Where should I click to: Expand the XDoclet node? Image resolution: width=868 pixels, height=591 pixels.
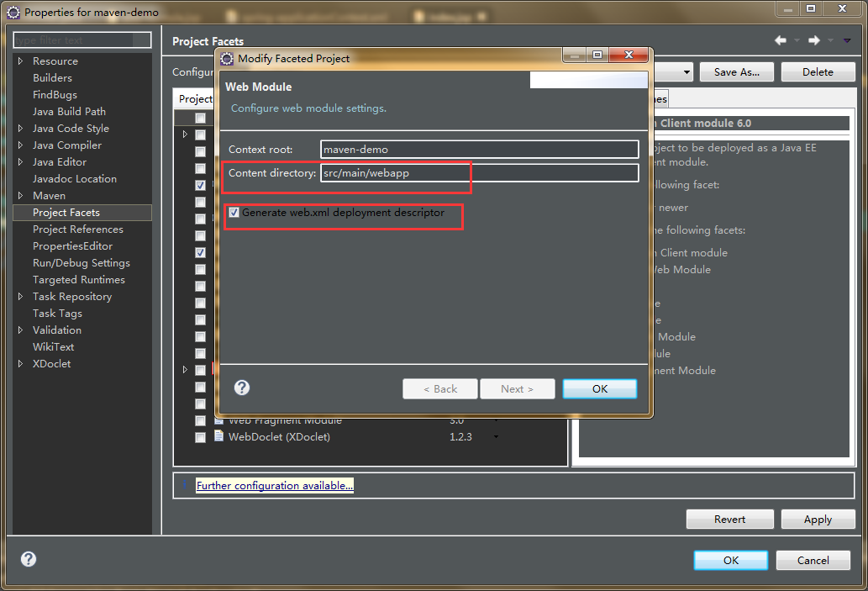point(20,364)
